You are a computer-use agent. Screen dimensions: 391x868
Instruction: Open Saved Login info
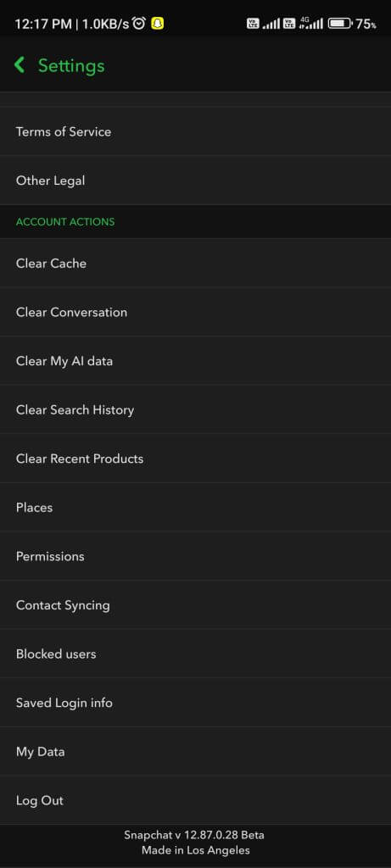[x=195, y=703]
